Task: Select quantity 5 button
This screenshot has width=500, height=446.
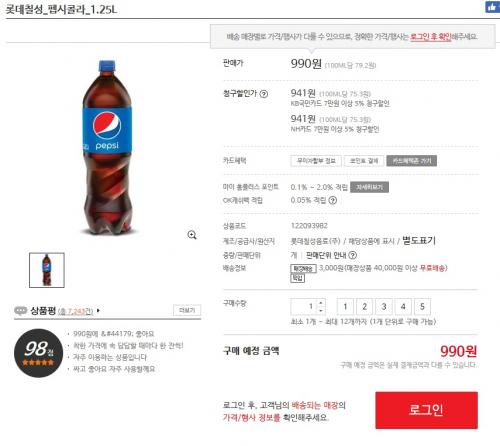Action: [x=422, y=307]
